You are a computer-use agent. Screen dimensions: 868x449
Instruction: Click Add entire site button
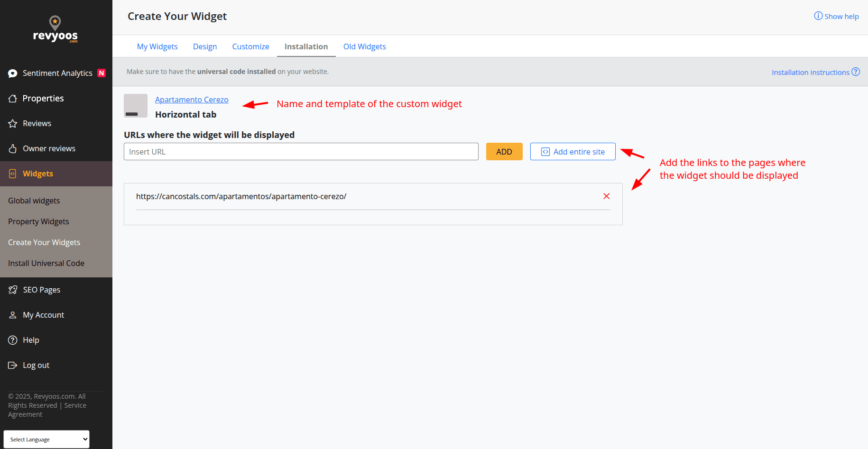pyautogui.click(x=573, y=152)
